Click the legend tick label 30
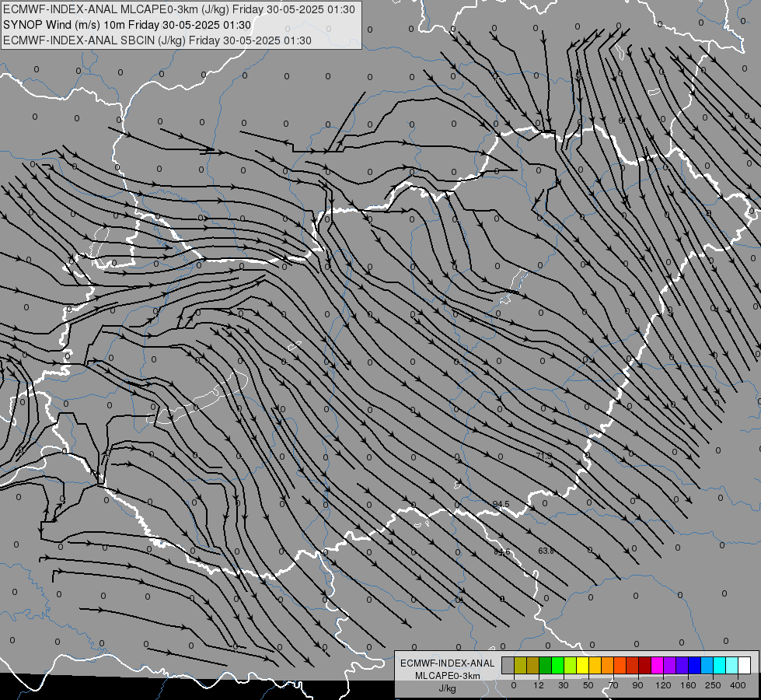This screenshot has height=700, width=761. click(564, 685)
